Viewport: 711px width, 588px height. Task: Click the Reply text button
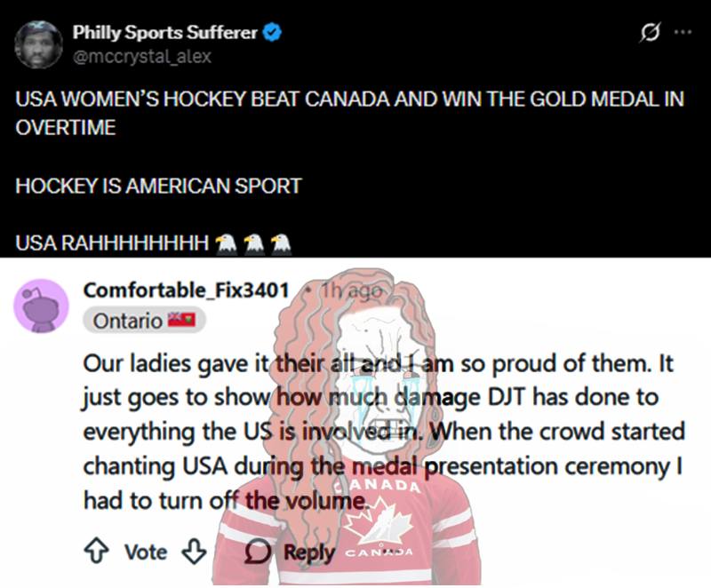[309, 552]
